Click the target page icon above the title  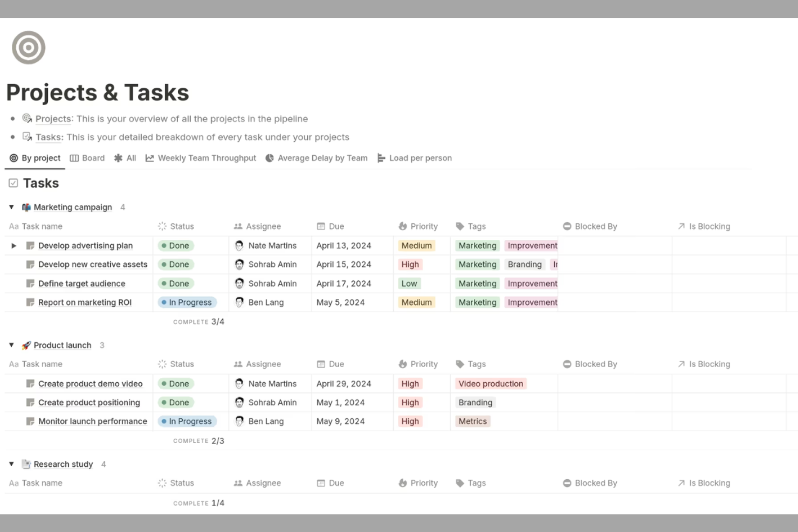(28, 47)
